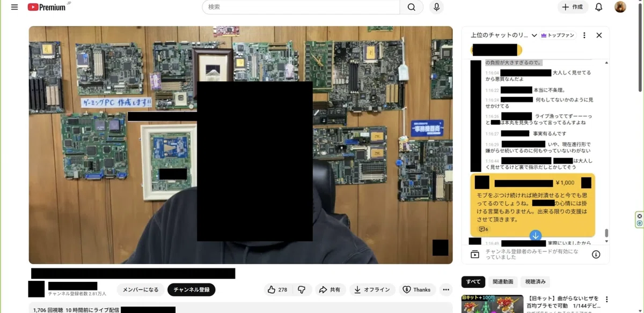The image size is (644, 313).
Task: Click the 作成 create button
Action: tap(573, 7)
